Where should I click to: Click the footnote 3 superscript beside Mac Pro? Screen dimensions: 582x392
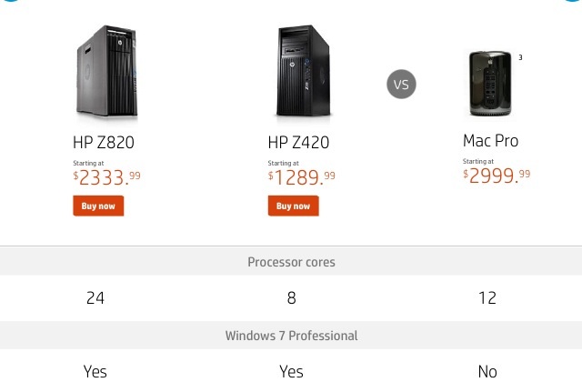coord(520,57)
